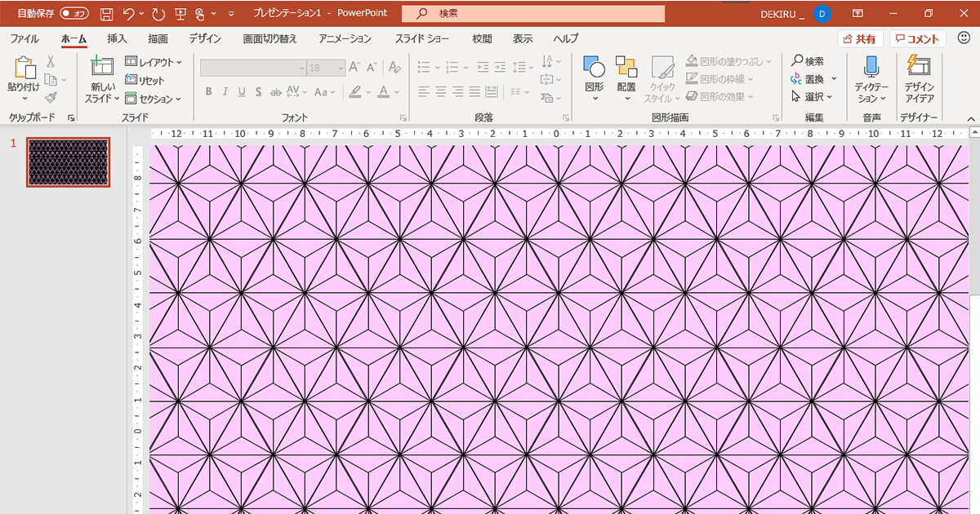Image resolution: width=980 pixels, height=514 pixels.
Task: Open the セクション dropdown
Action: tap(154, 99)
